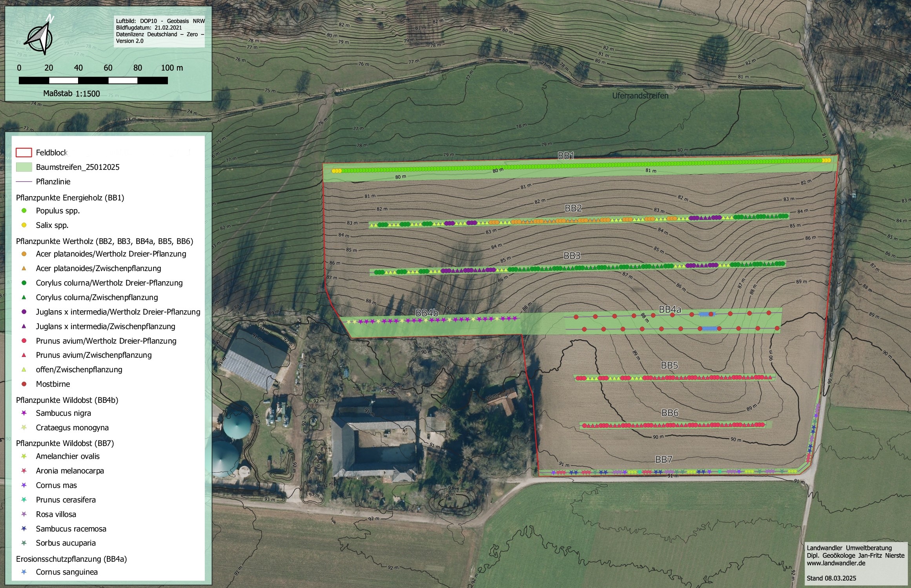Viewport: 911px width, 588px height.
Task: Click the www.landwandler.de web address
Action: point(836,563)
